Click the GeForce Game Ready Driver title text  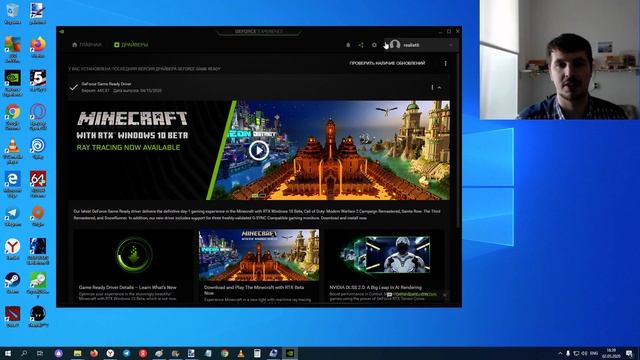click(x=106, y=84)
